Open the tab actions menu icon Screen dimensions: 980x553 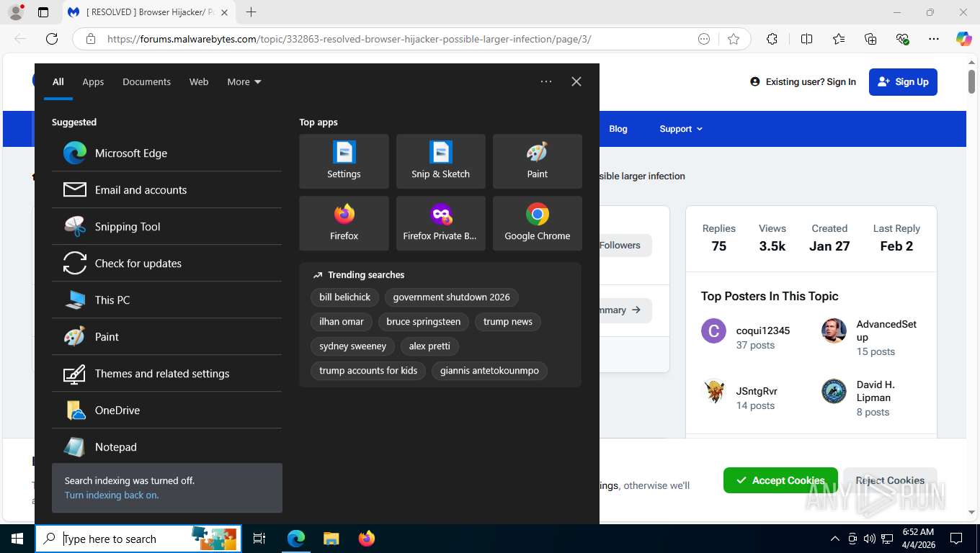[x=43, y=12]
